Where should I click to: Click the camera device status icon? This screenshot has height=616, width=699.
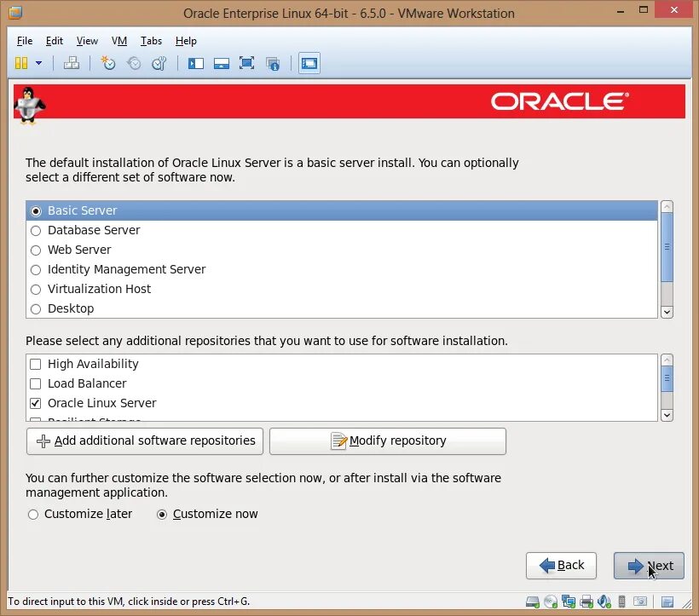coord(640,602)
